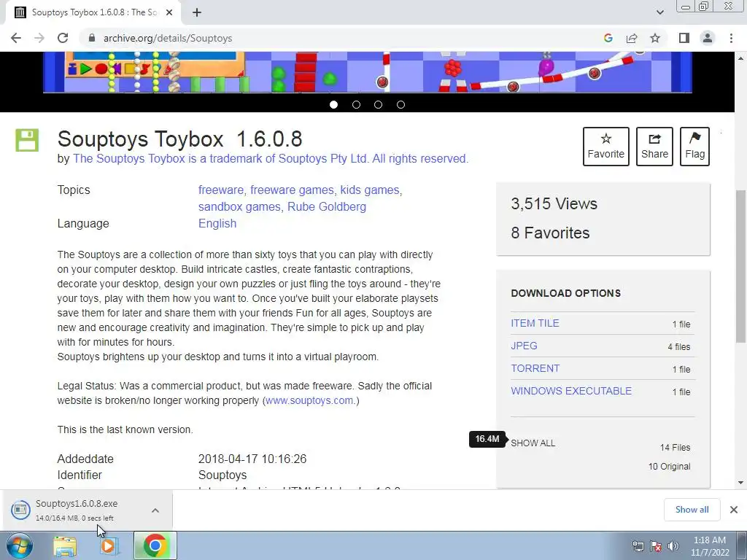Open the kids games topic link
Image resolution: width=747 pixels, height=560 pixels.
click(370, 190)
